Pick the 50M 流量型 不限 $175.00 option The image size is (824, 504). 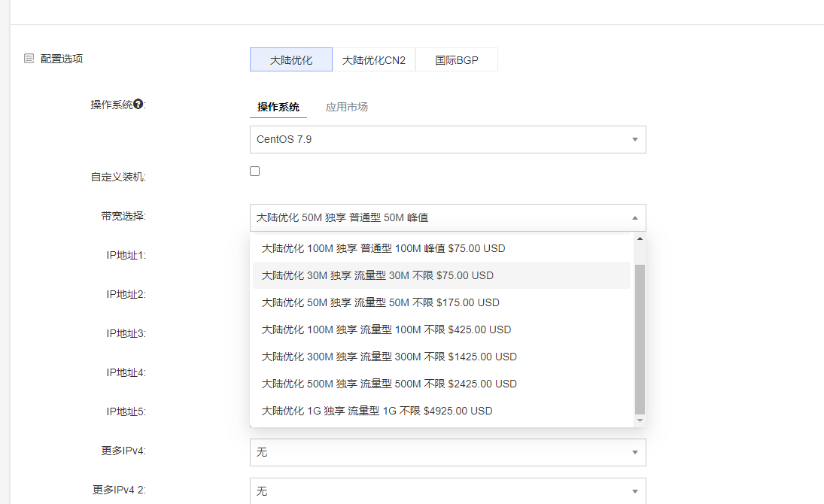click(380, 302)
